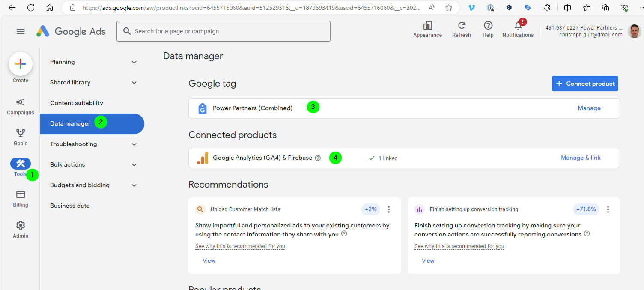The width and height of the screenshot is (644, 290).
Task: Click the help icon beside Google Analytics (GA4) & Firebase
Action: [x=318, y=158]
